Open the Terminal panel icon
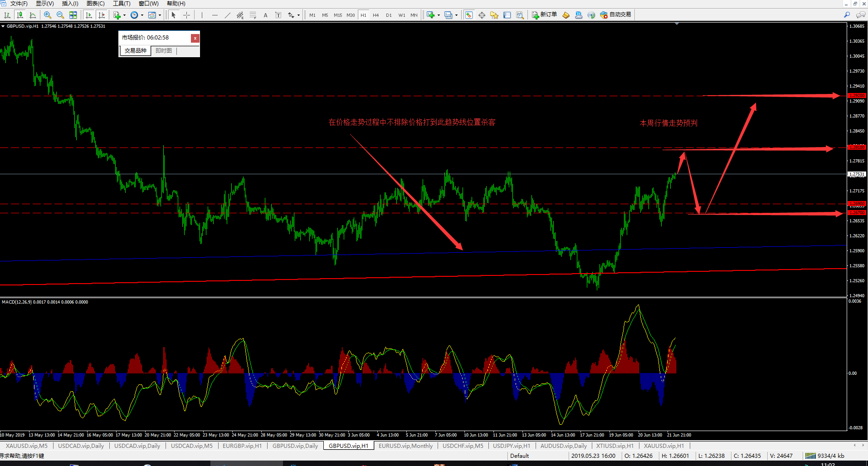The image size is (868, 466). (x=507, y=15)
